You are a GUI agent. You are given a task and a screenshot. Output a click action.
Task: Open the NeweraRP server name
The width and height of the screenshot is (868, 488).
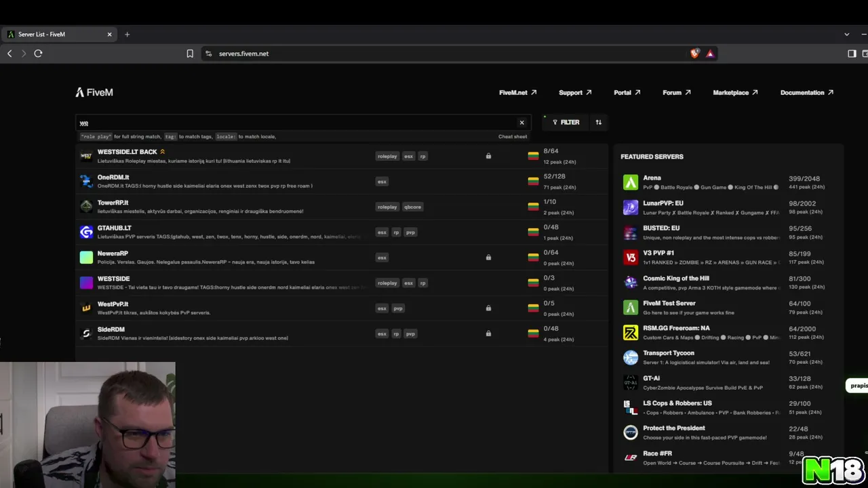coord(113,253)
